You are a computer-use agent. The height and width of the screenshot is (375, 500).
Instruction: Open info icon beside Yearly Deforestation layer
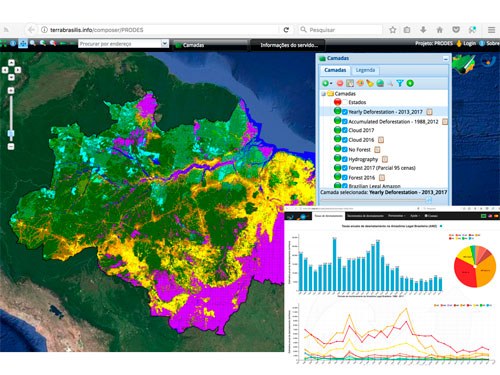point(430,112)
